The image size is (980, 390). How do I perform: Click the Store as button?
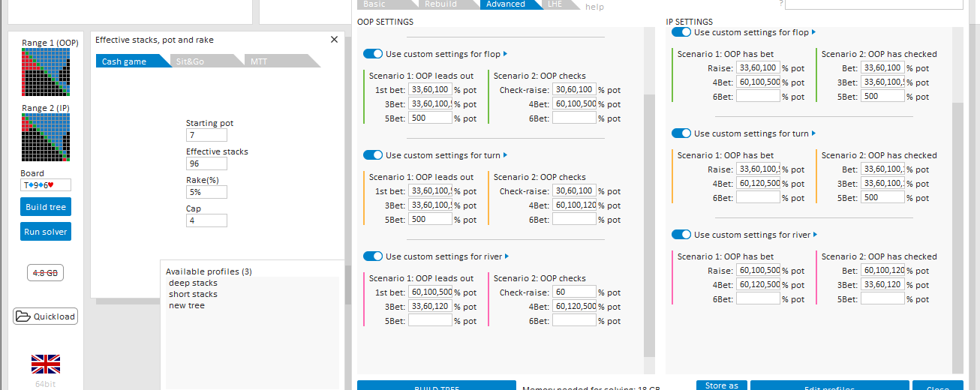(x=722, y=385)
